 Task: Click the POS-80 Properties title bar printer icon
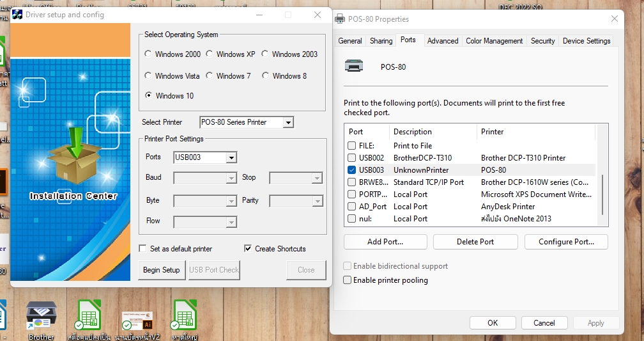tap(340, 19)
